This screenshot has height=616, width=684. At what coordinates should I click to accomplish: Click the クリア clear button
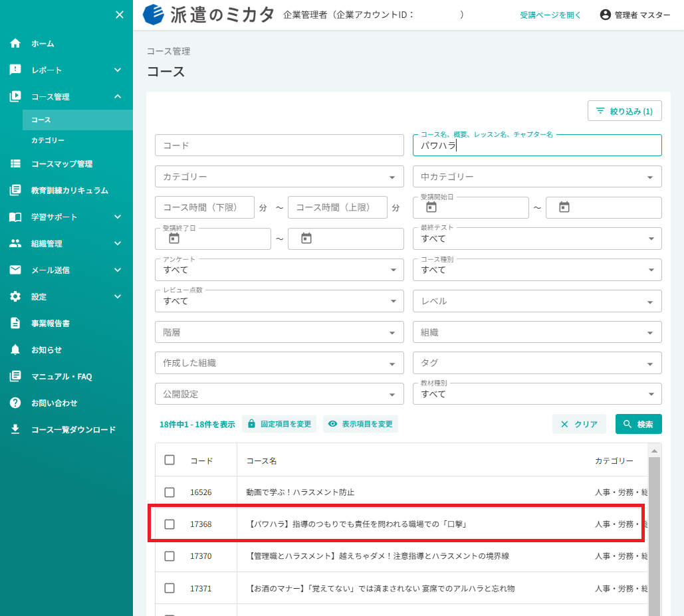pyautogui.click(x=579, y=424)
